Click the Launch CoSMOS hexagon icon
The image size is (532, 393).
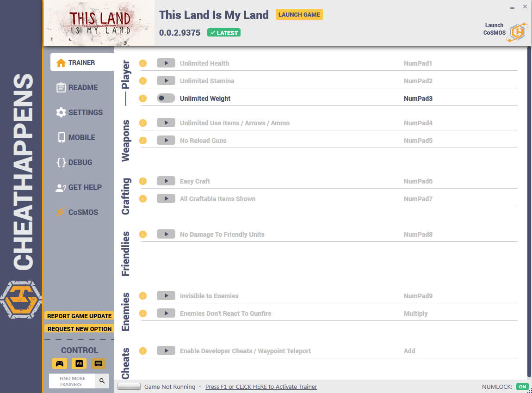[x=517, y=32]
